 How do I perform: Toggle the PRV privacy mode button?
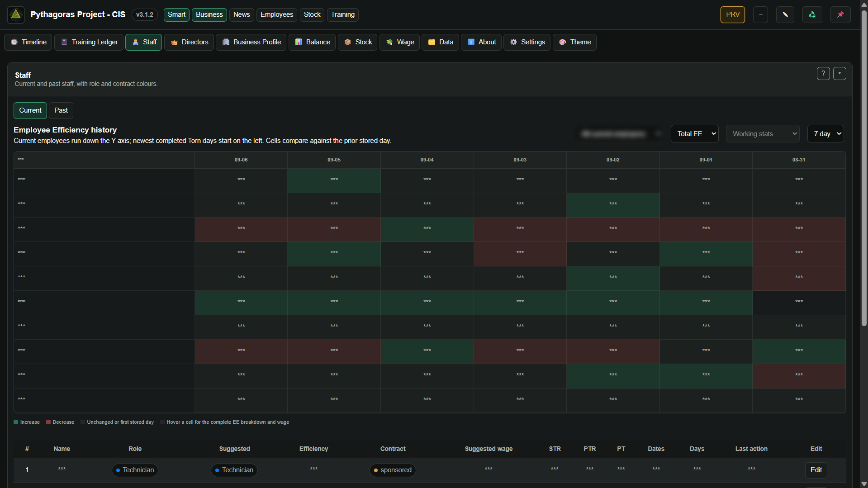point(732,14)
